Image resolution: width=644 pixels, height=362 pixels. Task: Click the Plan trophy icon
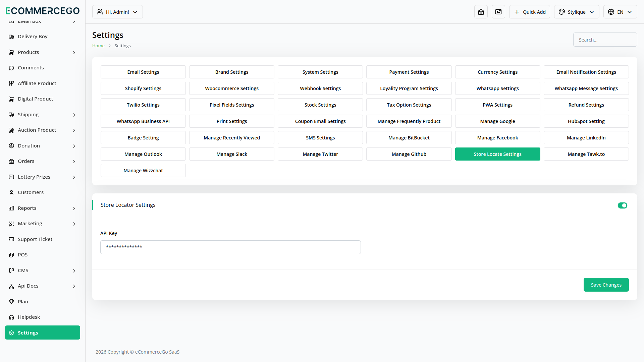point(11,302)
